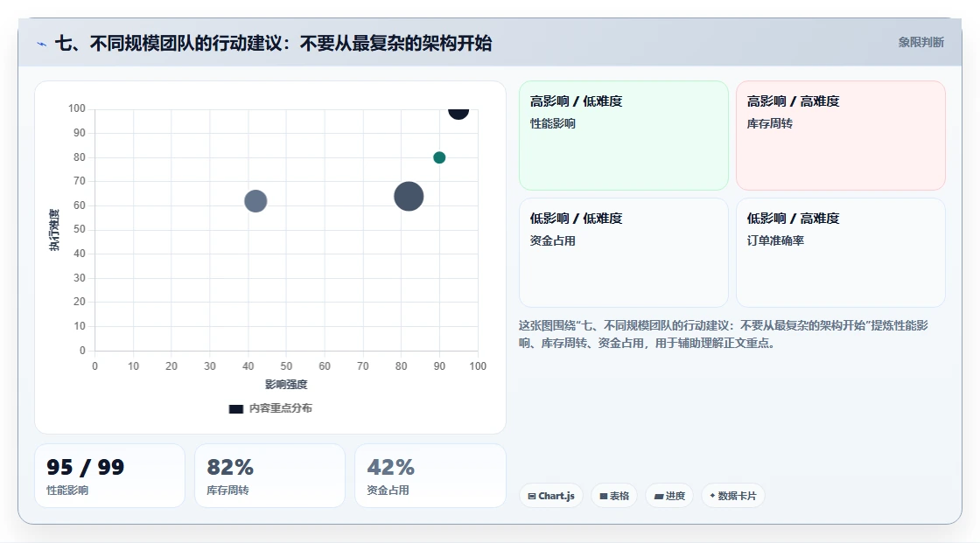
Task: Click the Chart.js tag chip
Action: (x=551, y=496)
